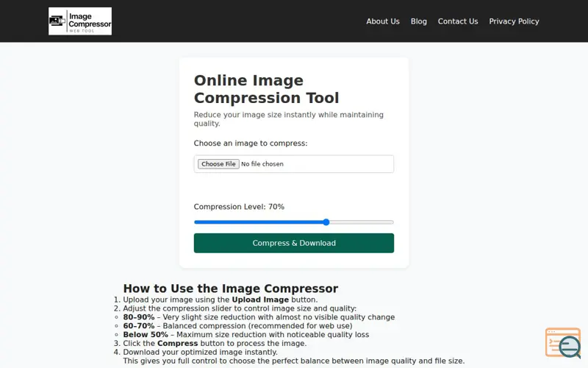View the Privacy Policy page
This screenshot has height=368, width=588.
514,21
